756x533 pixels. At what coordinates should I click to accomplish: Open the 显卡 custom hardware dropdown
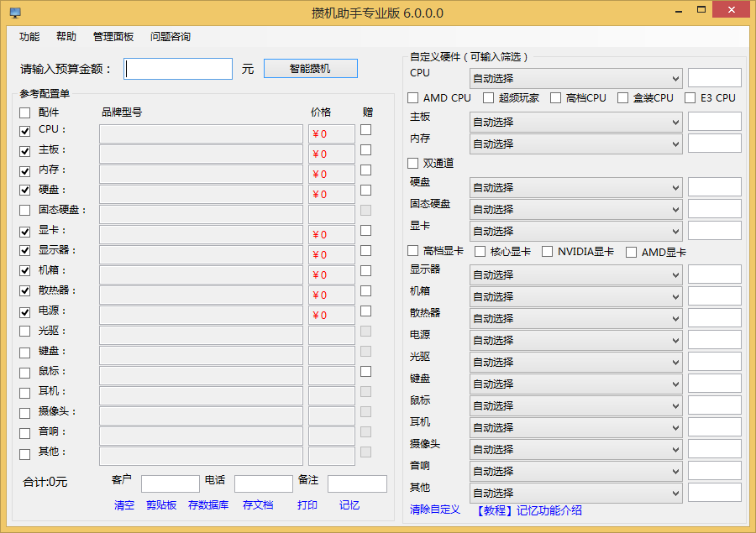click(576, 232)
